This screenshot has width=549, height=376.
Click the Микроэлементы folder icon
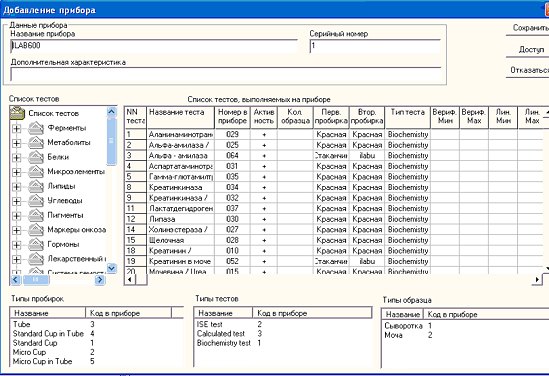point(36,172)
